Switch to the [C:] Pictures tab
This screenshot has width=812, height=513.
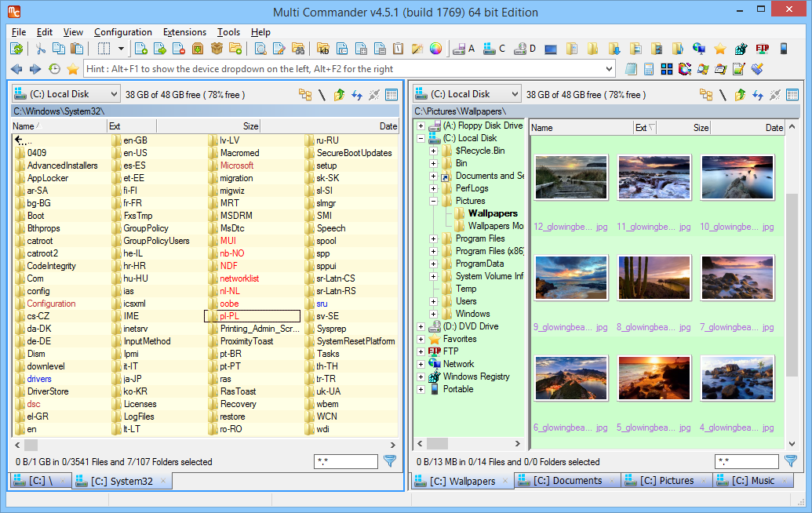pyautogui.click(x=667, y=481)
